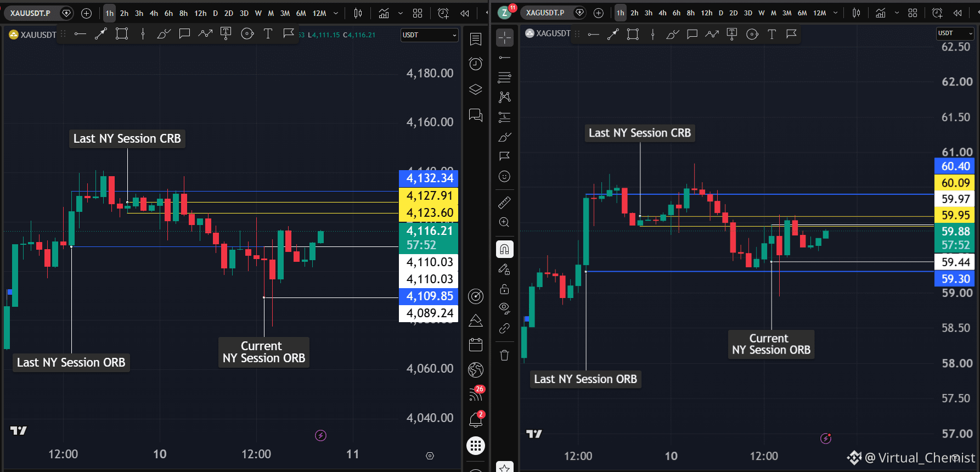Select the emoji icons tool
Image resolution: width=980 pixels, height=472 pixels.
505,176
